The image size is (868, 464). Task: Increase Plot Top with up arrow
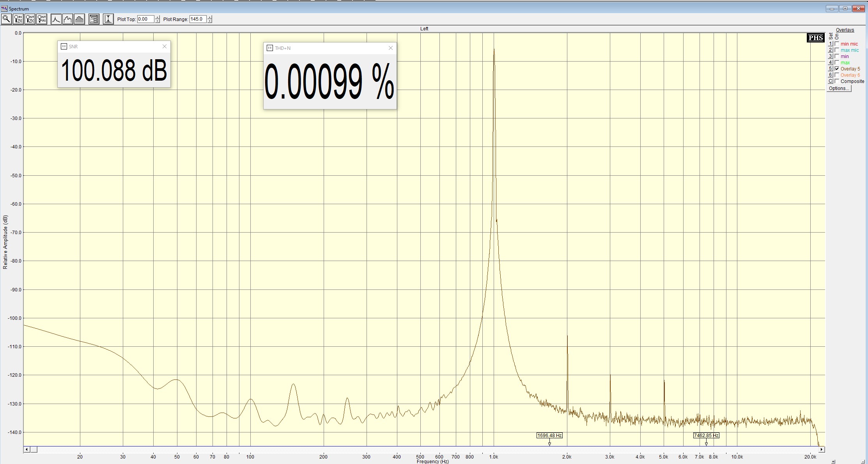click(x=157, y=17)
